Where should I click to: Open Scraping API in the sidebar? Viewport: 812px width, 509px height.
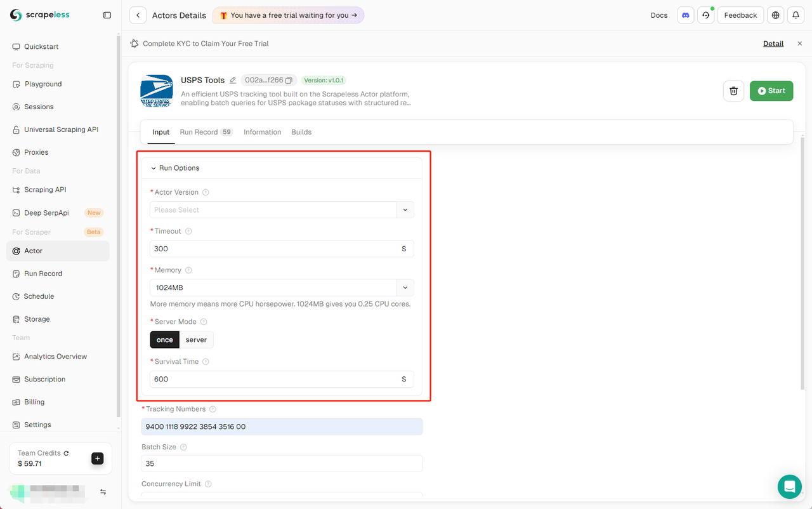[58, 190]
